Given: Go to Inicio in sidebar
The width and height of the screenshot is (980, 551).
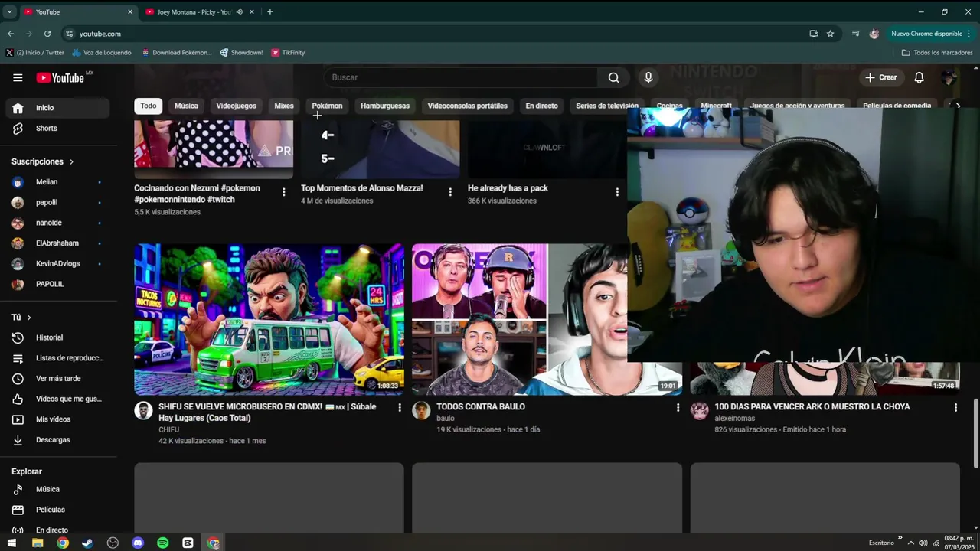Looking at the screenshot, I should click(x=57, y=108).
